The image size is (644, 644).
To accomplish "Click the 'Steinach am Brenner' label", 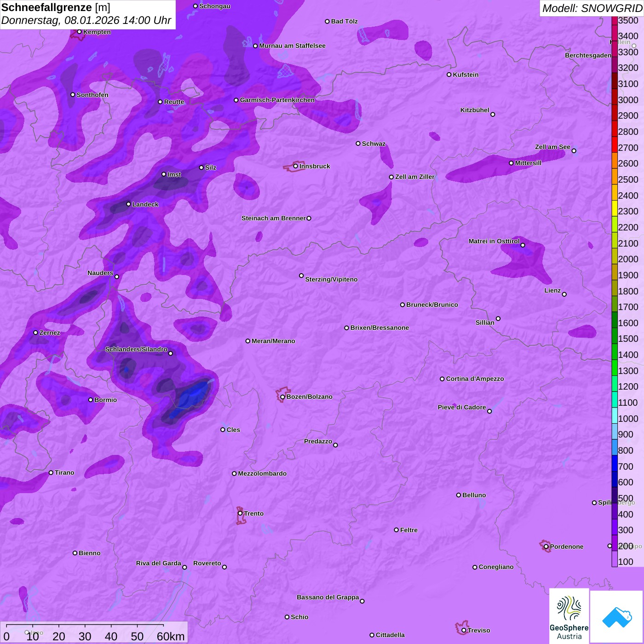I will click(x=274, y=218).
